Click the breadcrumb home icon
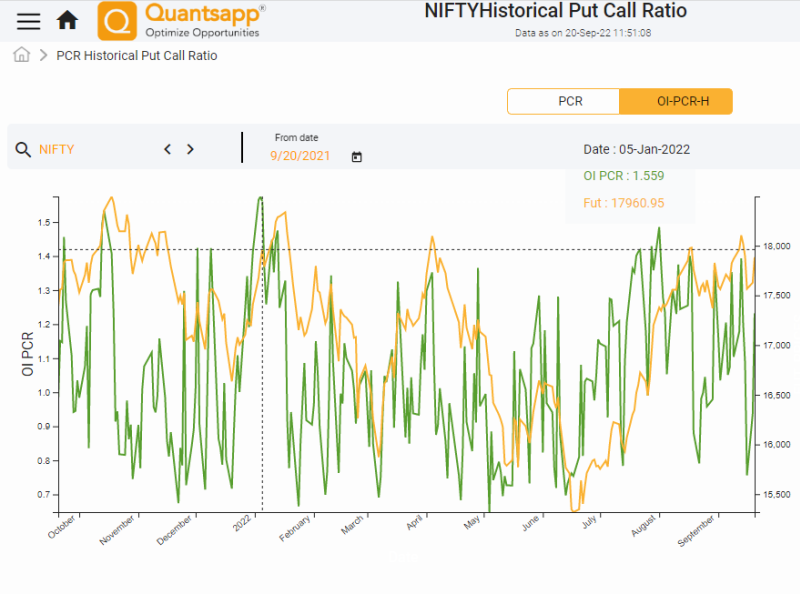800x594 pixels. point(20,55)
